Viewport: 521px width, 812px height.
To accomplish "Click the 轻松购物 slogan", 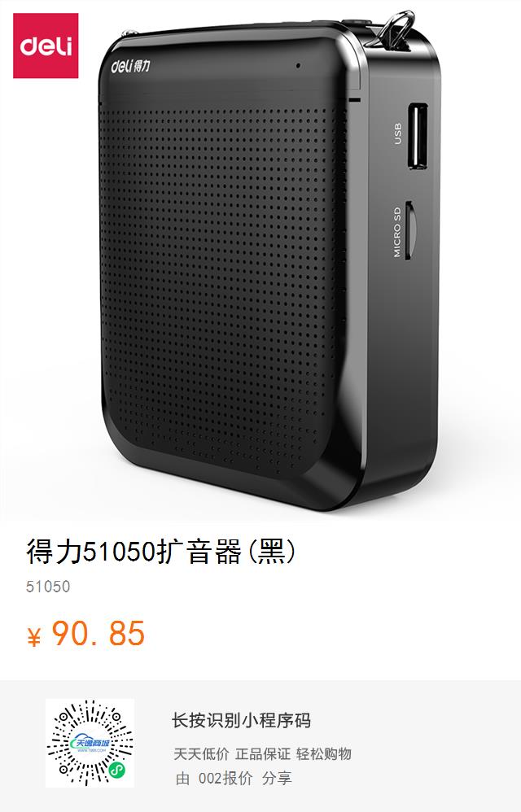I will point(324,754).
